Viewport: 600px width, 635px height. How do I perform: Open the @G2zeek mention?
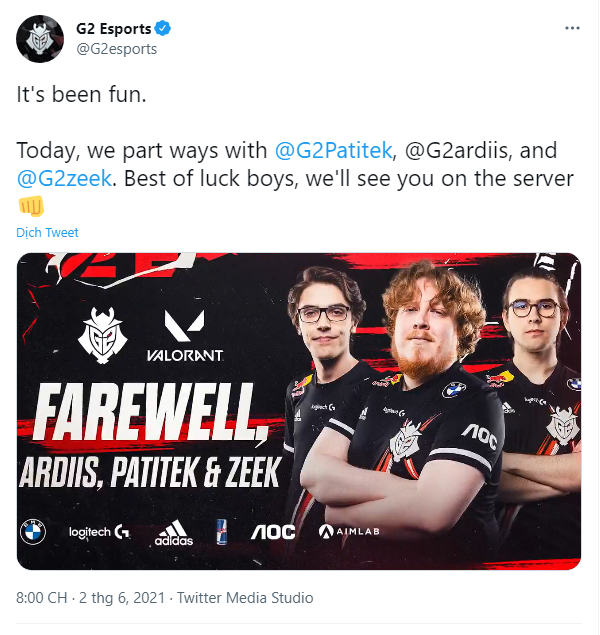[64, 179]
